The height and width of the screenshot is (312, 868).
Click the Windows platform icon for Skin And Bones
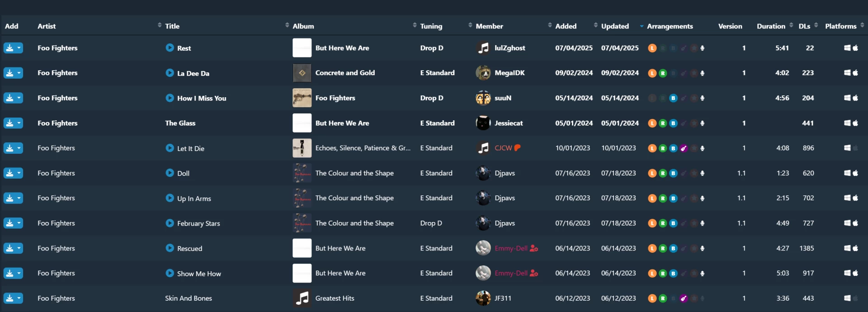pyautogui.click(x=847, y=298)
